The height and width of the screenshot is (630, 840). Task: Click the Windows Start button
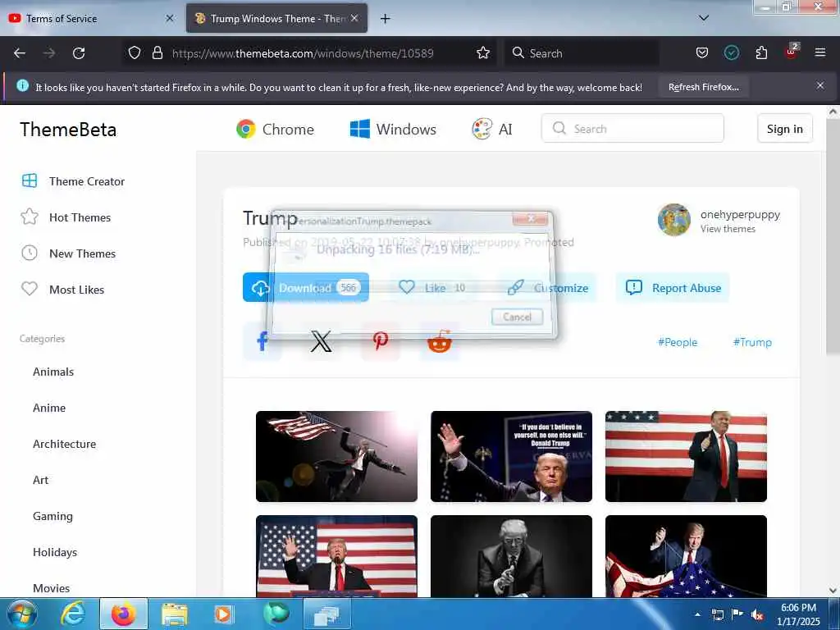click(x=22, y=614)
